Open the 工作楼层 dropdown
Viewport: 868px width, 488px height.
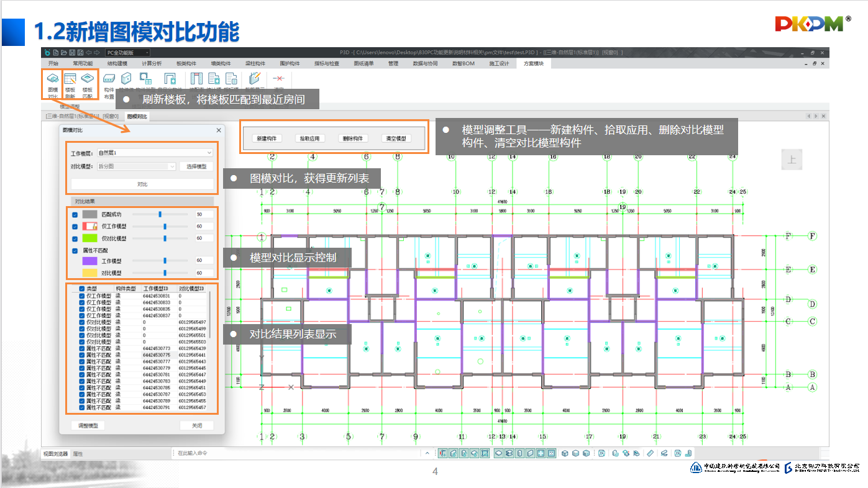coord(155,153)
